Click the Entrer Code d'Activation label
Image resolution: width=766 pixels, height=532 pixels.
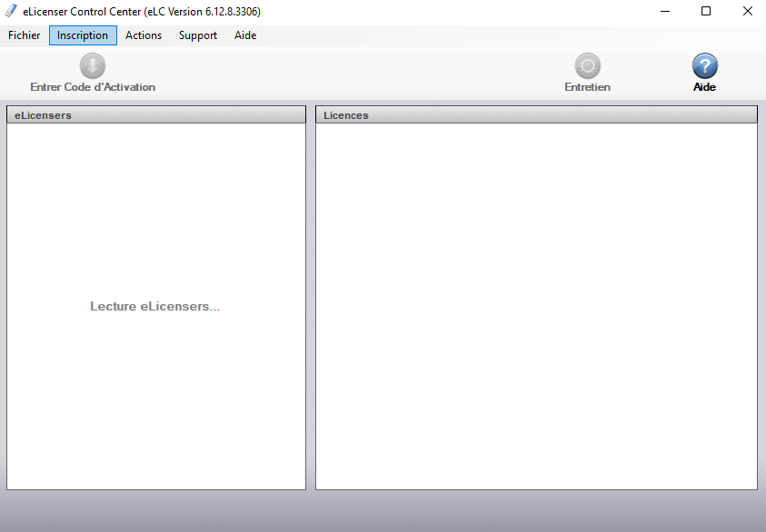(x=93, y=87)
